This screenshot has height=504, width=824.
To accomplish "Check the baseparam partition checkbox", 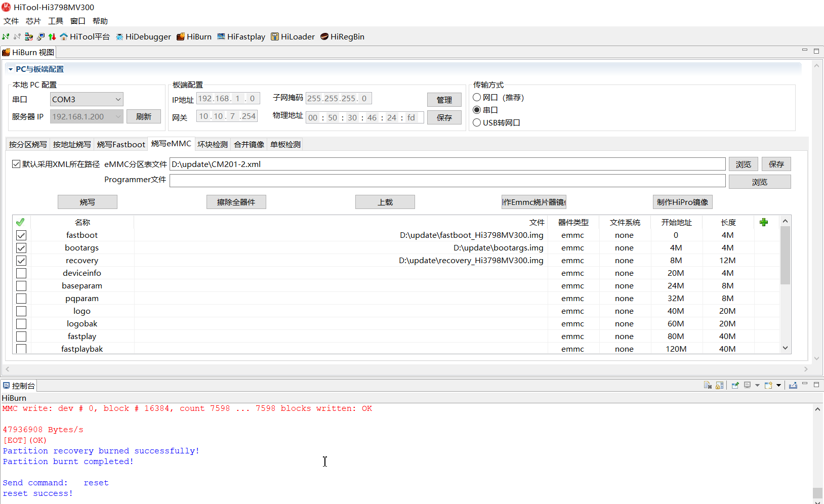I will (x=21, y=286).
